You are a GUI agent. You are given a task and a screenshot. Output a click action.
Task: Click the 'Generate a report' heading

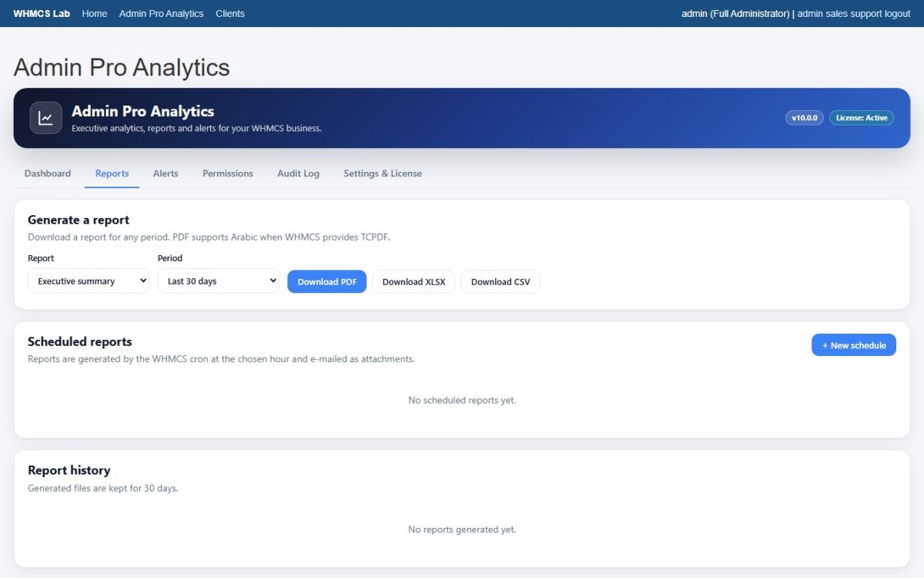click(79, 220)
